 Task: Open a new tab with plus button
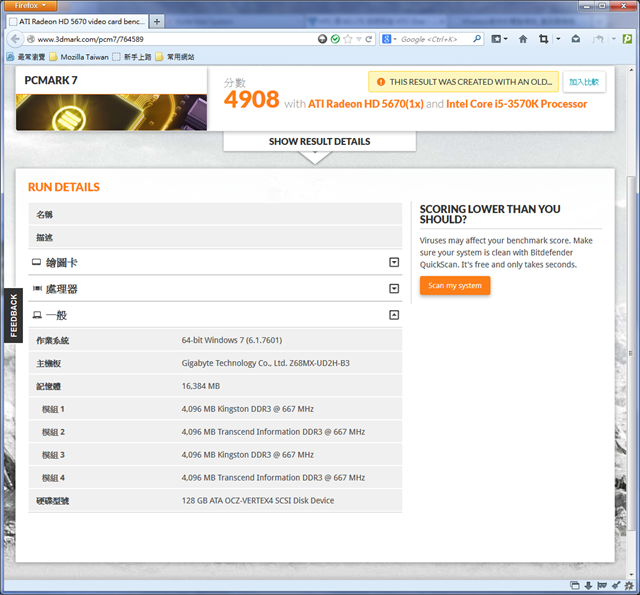157,22
